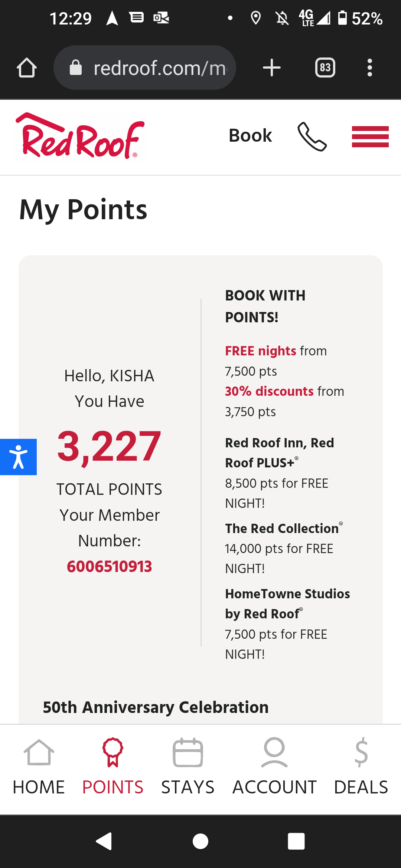Open the accessibility options widget
The image size is (401, 868).
18,457
